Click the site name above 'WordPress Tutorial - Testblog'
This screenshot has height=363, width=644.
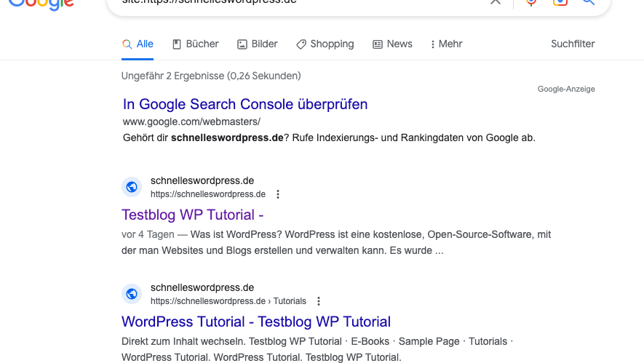(202, 287)
